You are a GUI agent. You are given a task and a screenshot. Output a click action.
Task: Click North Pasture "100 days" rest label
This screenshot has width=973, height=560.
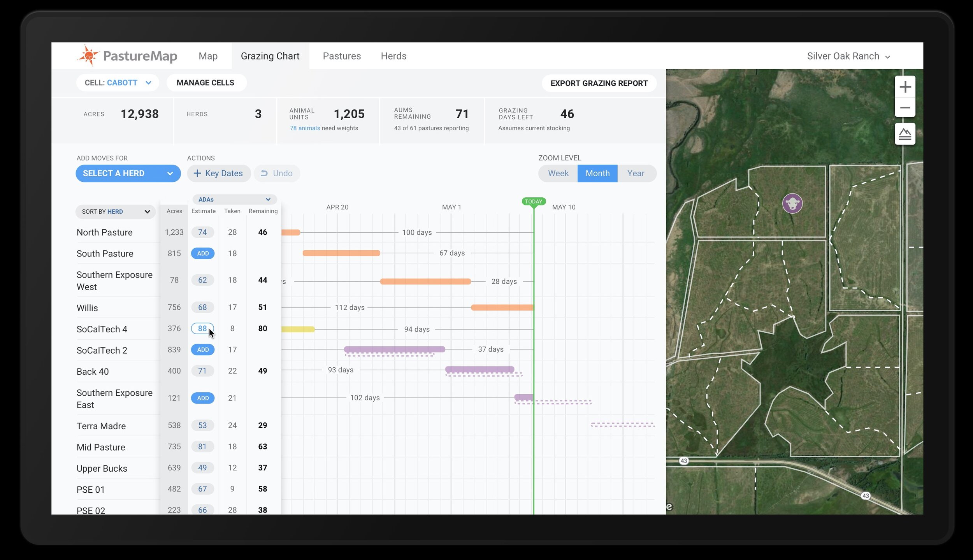click(x=417, y=232)
